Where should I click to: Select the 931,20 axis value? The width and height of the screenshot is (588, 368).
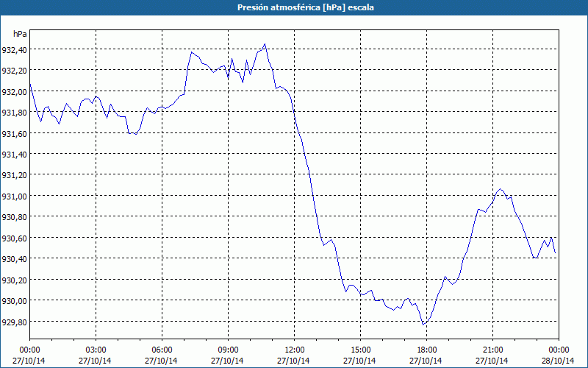click(13, 175)
